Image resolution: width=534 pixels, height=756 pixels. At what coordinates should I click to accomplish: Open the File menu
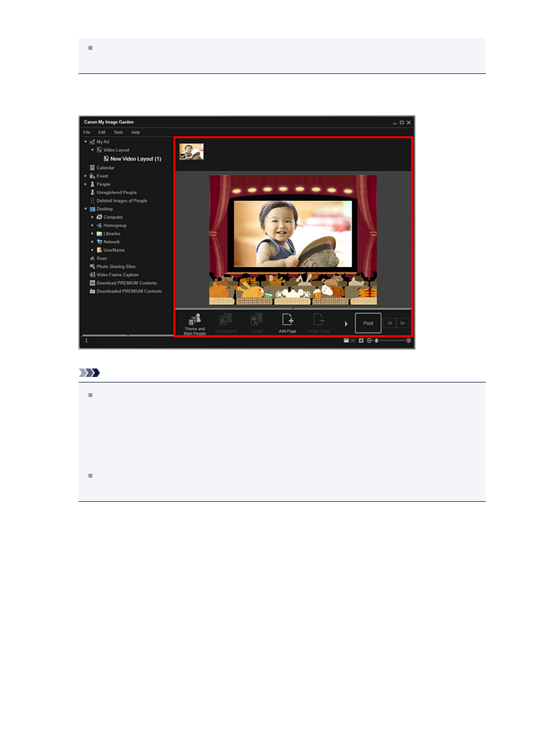[x=87, y=133]
